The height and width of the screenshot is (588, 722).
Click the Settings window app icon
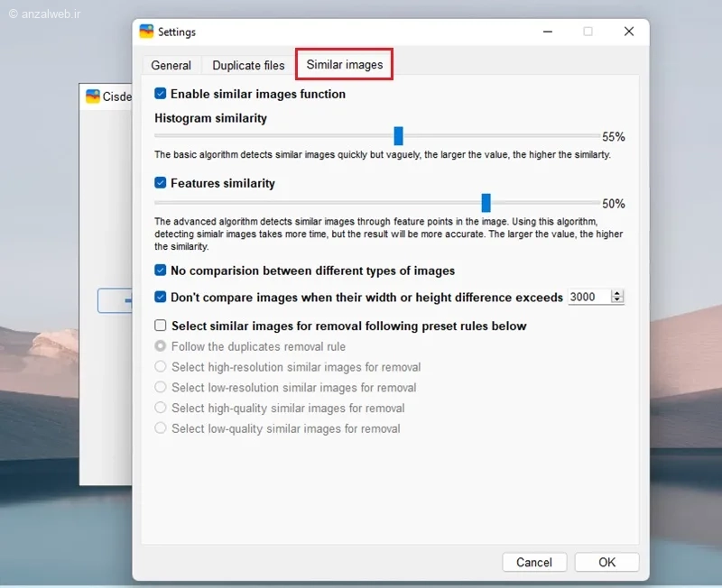point(146,32)
